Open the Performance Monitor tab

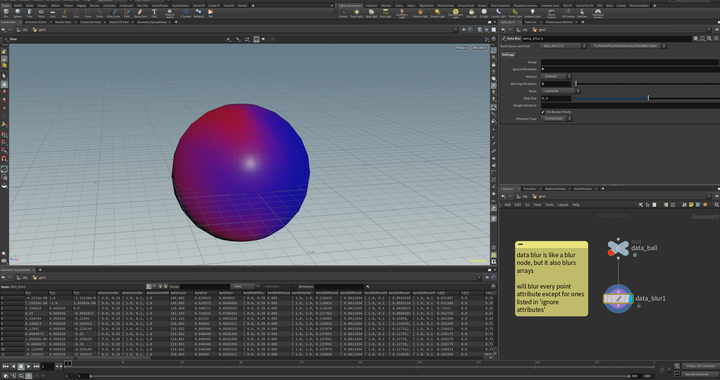[x=559, y=22]
